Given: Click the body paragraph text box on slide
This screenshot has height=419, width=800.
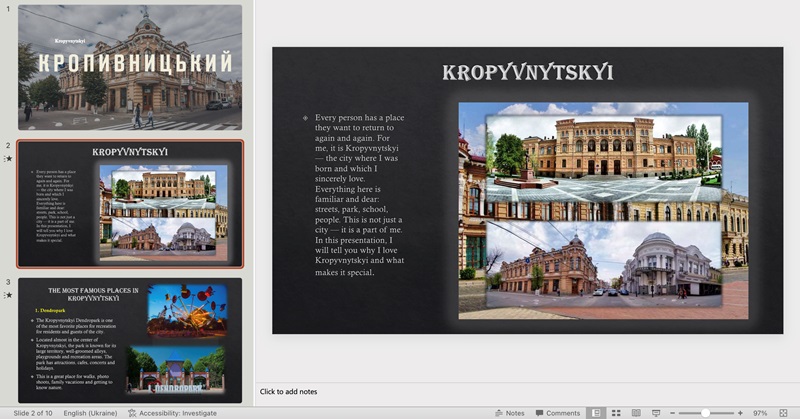Looking at the screenshot, I should coord(360,195).
